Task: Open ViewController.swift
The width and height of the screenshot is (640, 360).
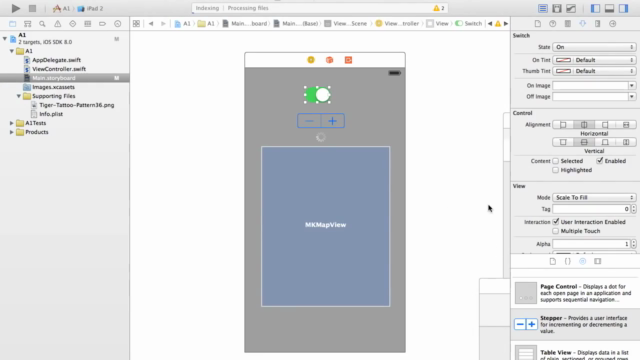Action: [x=59, y=69]
